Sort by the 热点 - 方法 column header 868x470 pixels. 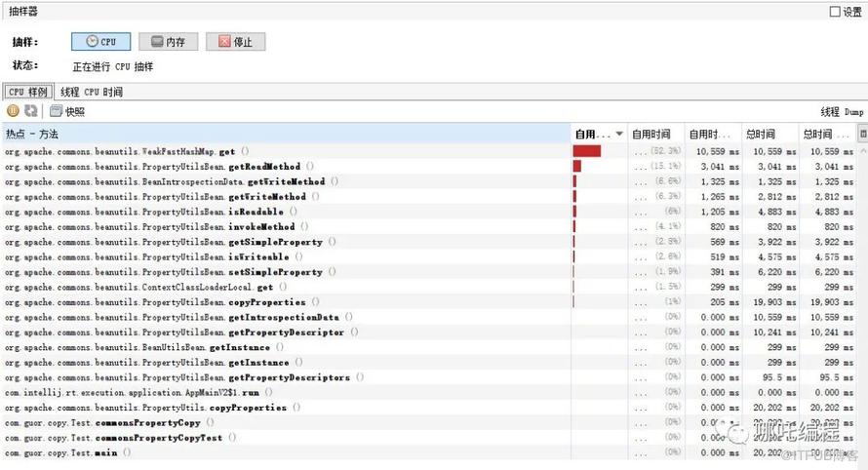287,134
